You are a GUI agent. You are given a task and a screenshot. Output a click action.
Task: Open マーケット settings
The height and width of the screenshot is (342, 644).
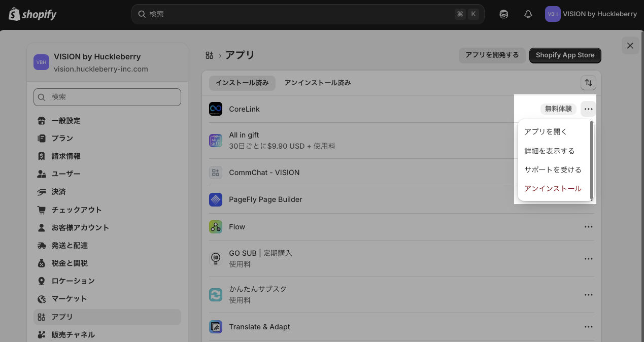click(x=107, y=299)
